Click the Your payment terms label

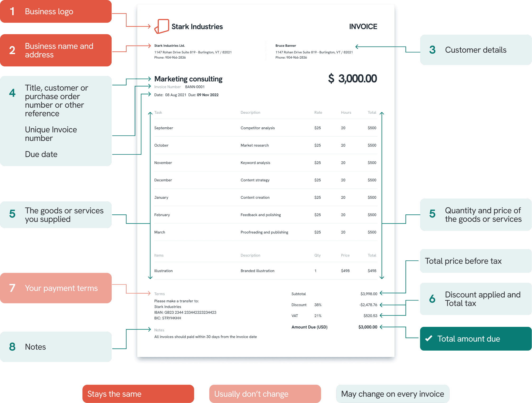56,288
